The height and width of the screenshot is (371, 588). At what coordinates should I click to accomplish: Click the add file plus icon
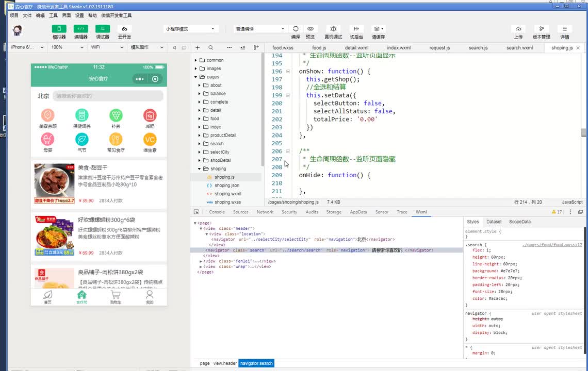coord(198,47)
